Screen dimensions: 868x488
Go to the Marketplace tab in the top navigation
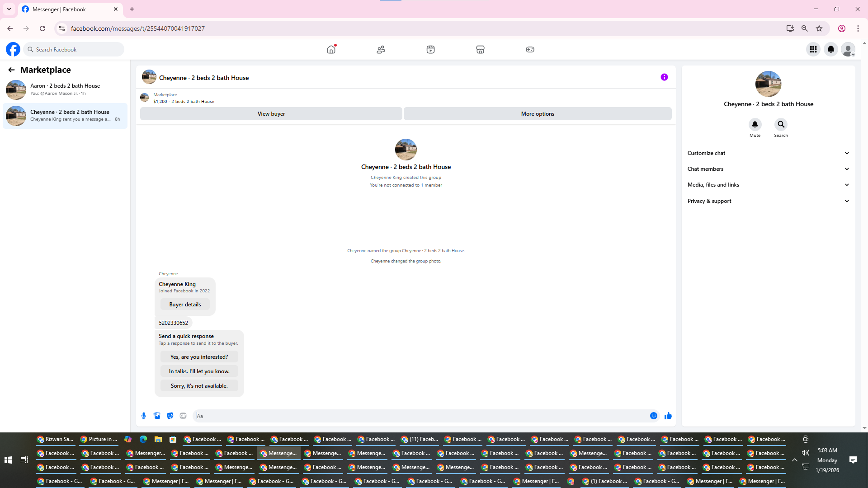(x=480, y=49)
